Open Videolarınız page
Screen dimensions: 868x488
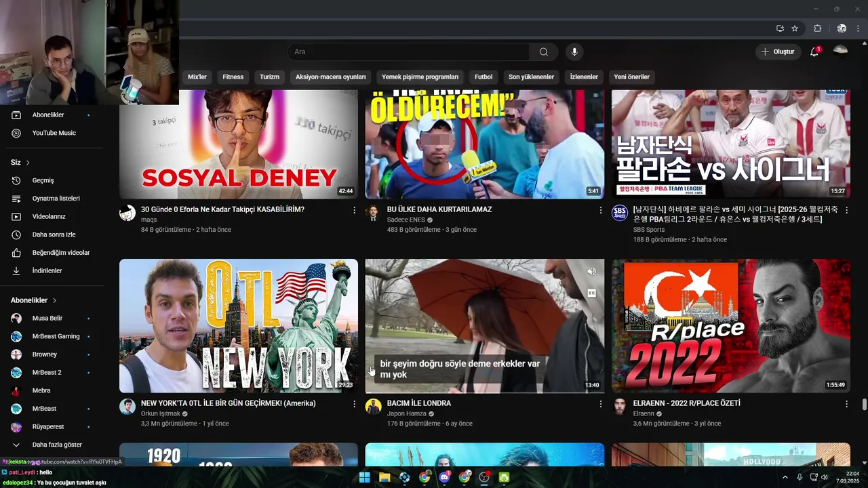(51, 217)
